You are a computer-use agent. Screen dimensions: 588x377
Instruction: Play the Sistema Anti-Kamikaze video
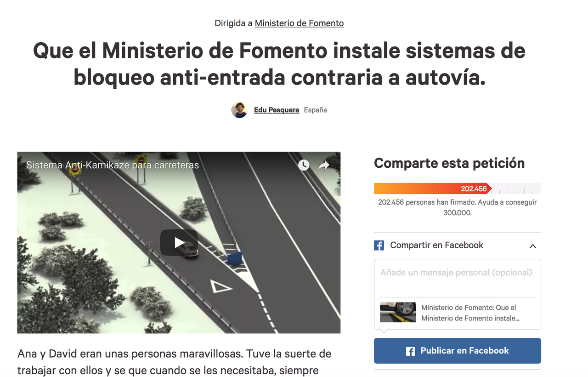click(x=179, y=243)
